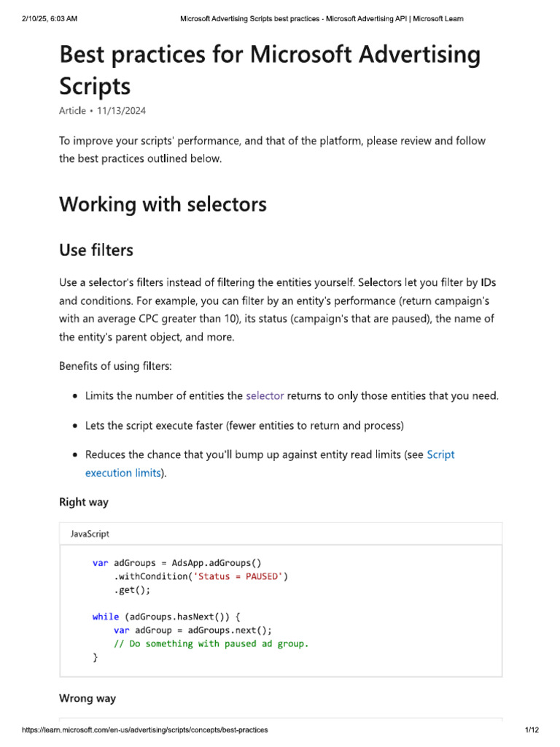This screenshot has width=560, height=747.
Task: Select the "Right way" label
Action: (84, 502)
